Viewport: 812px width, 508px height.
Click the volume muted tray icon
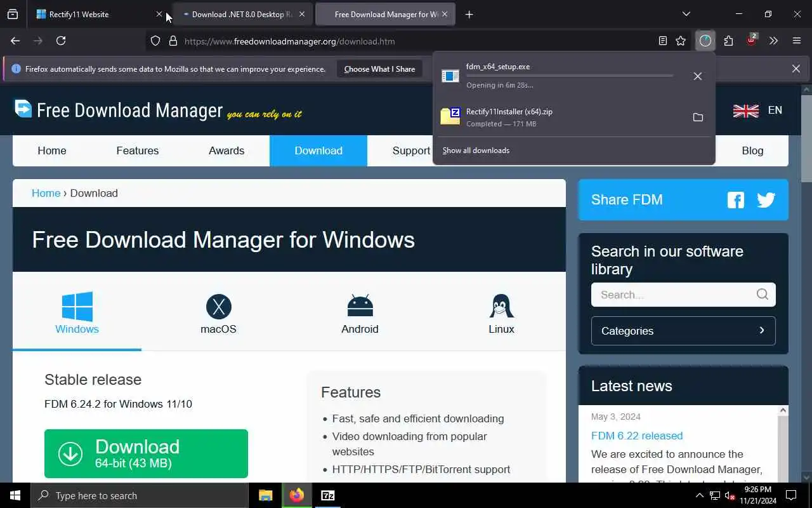click(730, 495)
